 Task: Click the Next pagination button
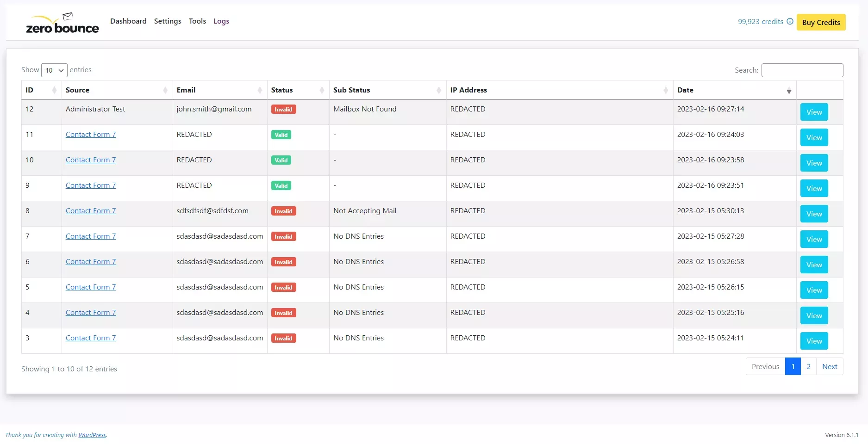pos(830,366)
